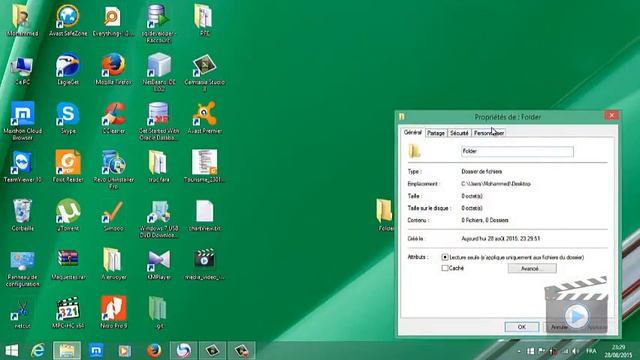The height and width of the screenshot is (360, 640).
Task: Click the 0 Fichiers, 0 Dossiers text
Action: pos(485,220)
